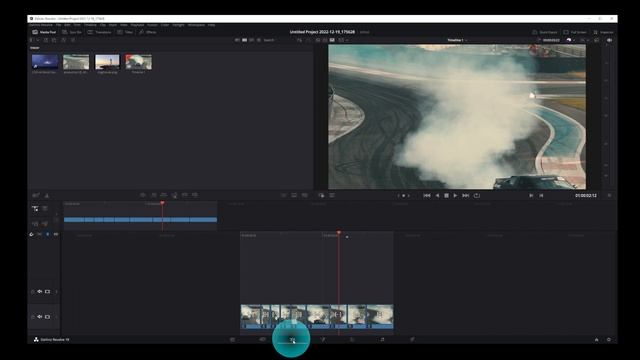Open project settings gear icon
The image size is (640, 360).
tap(609, 340)
